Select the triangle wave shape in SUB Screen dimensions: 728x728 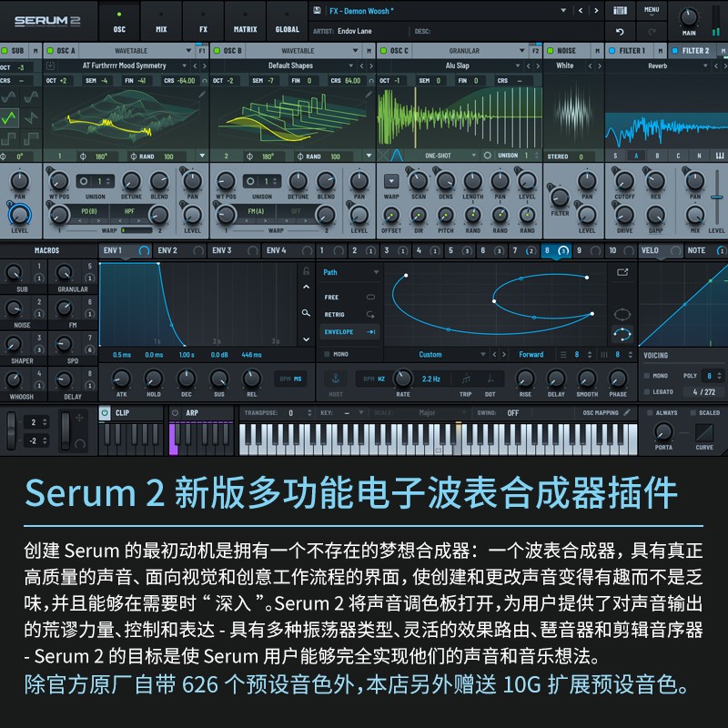[9, 118]
